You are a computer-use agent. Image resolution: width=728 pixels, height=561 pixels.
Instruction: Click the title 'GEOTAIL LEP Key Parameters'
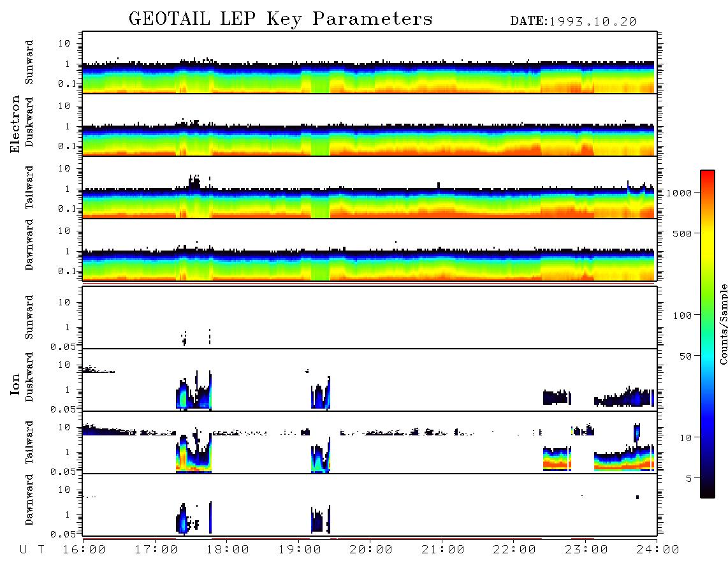[x=280, y=19]
